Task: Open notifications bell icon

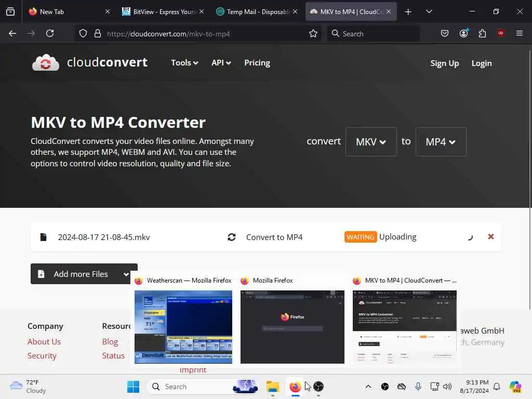Action: (497, 387)
